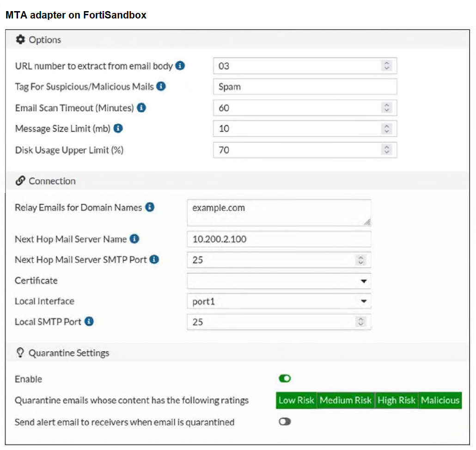This screenshot has height=450, width=476.
Task: Open info tooltip for URL number to extract
Action: point(180,66)
